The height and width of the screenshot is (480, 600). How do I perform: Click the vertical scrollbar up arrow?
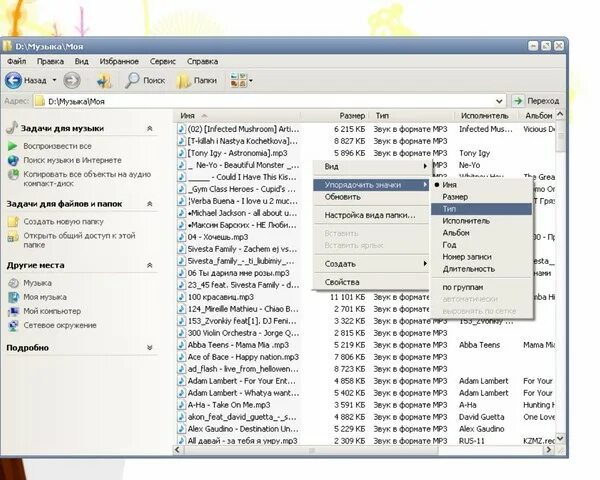pyautogui.click(x=559, y=114)
